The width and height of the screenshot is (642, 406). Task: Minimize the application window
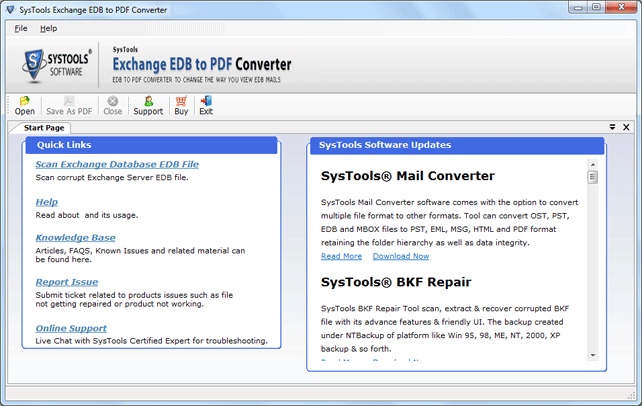tap(578, 7)
